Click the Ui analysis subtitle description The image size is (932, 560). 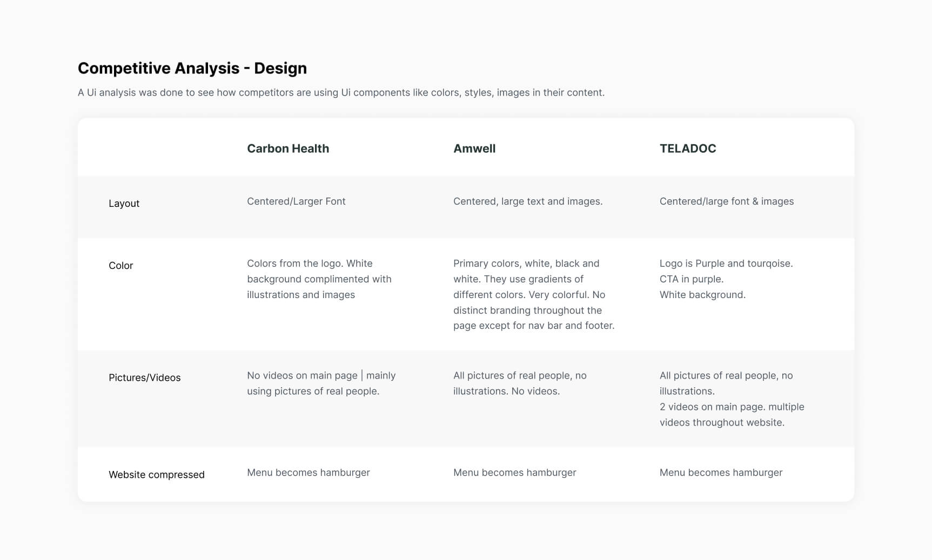tap(341, 92)
